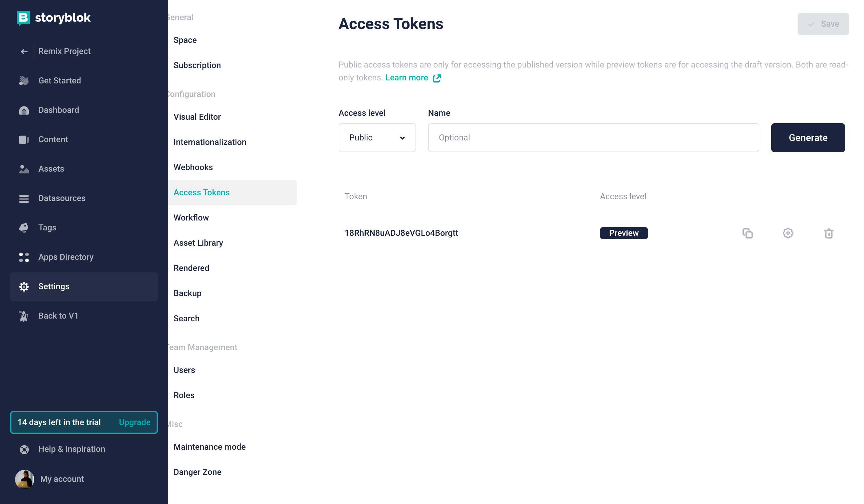Delete the preview token with trash icon
Image resolution: width=864 pixels, height=504 pixels.
(x=828, y=233)
